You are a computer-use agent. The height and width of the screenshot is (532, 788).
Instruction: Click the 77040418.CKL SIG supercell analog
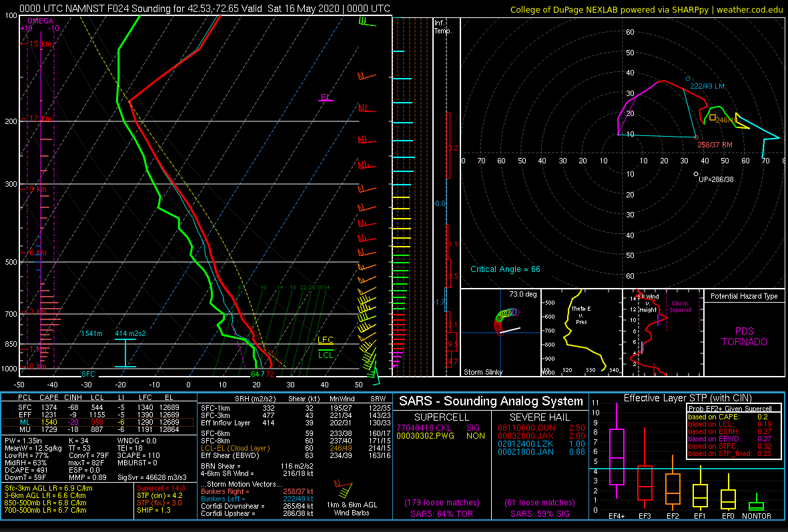441,428
